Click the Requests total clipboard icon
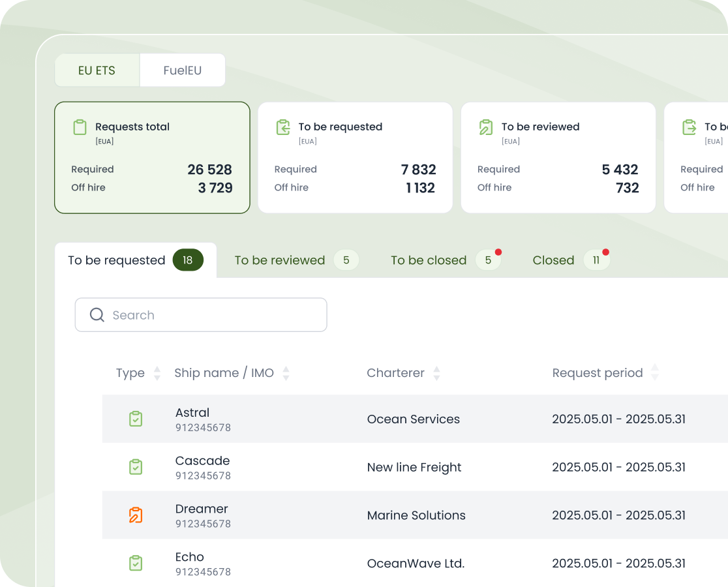Image resolution: width=728 pixels, height=587 pixels. point(80,127)
